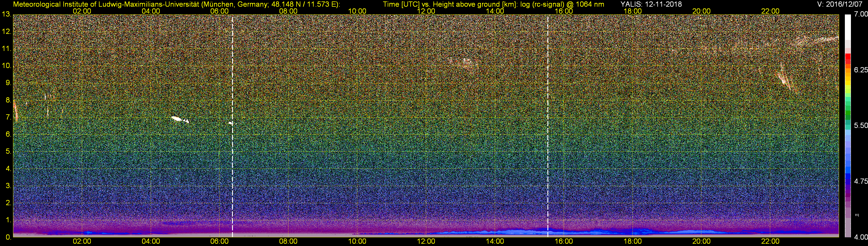
Task: Click the bottom axis '04:00' time label
Action: click(151, 241)
